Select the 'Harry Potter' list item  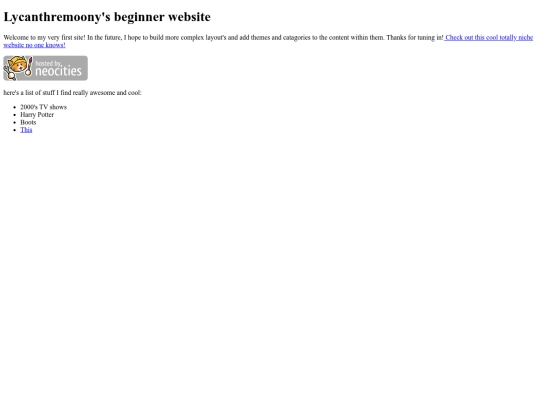tap(37, 115)
